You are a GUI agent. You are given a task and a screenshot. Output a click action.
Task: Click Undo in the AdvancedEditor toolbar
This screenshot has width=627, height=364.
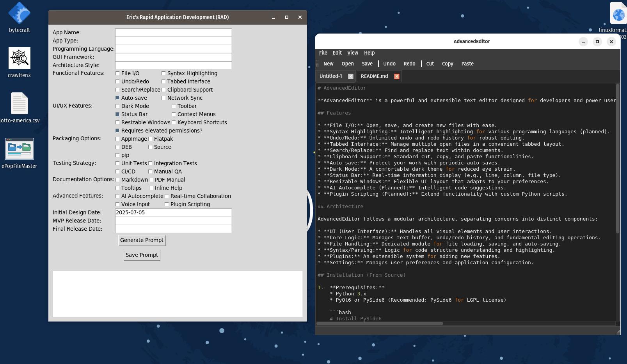(389, 64)
